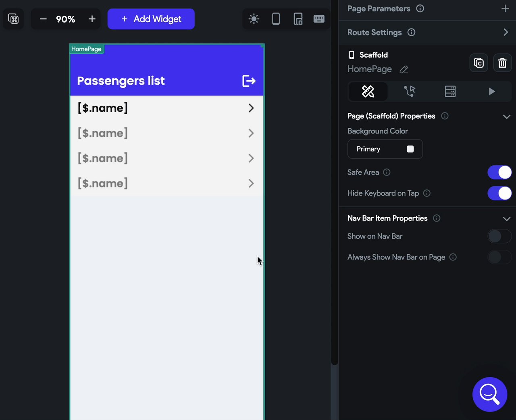Select the phone device preview icon
This screenshot has width=516, height=420.
pos(276,19)
